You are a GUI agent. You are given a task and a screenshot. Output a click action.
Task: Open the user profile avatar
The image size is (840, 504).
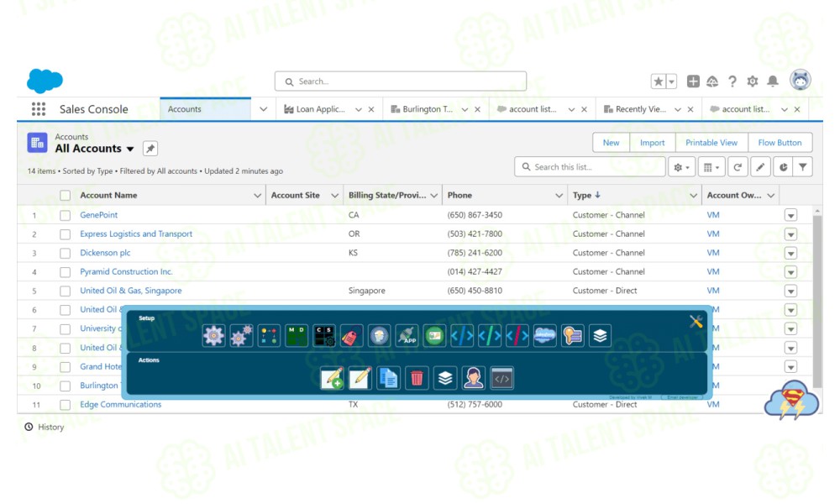(x=801, y=81)
